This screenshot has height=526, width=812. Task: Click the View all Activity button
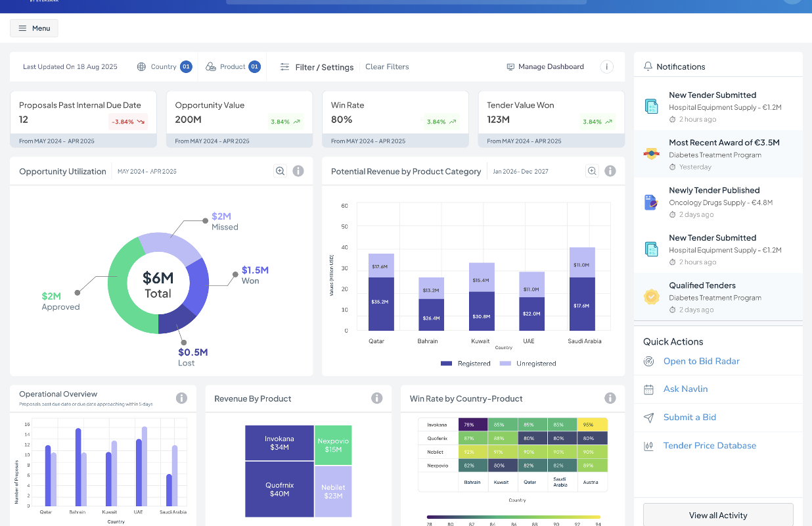718,515
